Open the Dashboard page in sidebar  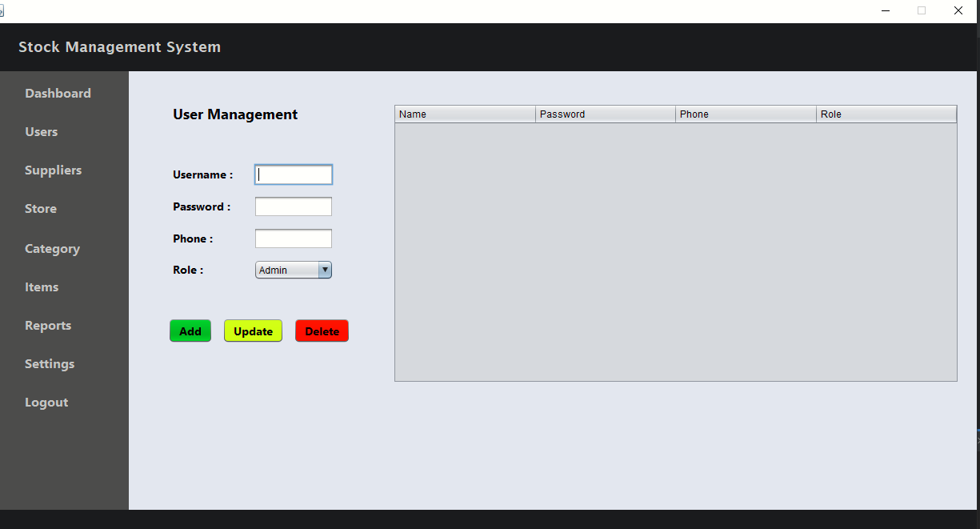click(58, 94)
